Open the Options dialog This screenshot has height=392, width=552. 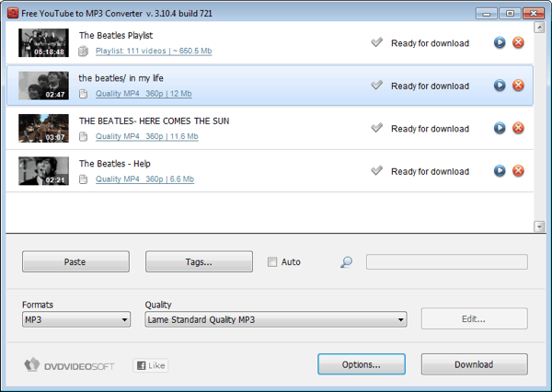pos(361,364)
